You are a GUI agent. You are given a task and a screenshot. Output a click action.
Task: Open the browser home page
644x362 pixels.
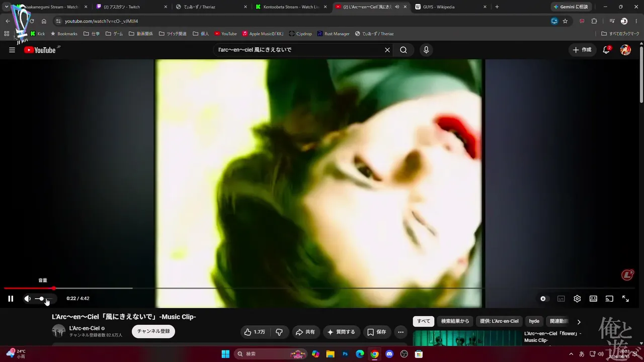point(44,21)
